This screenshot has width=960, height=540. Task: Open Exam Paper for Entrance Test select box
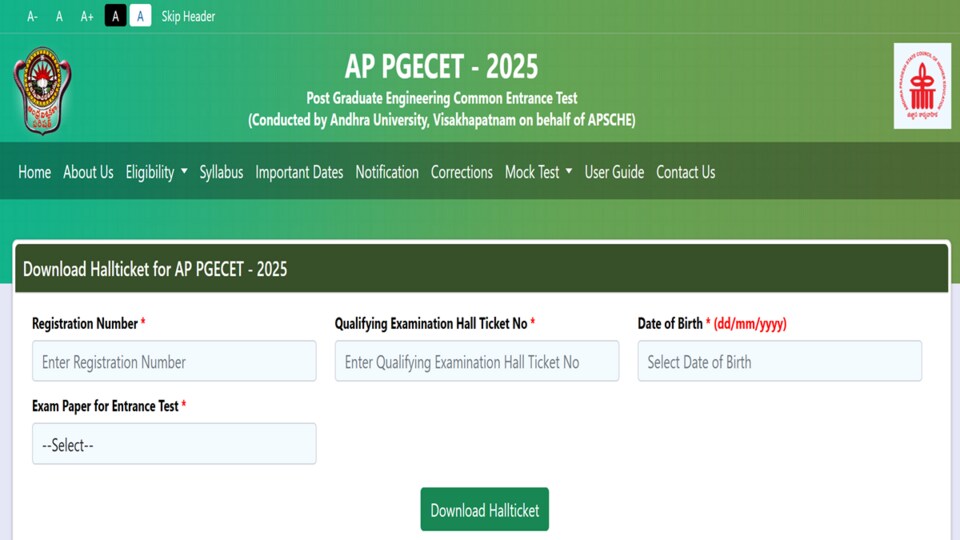pyautogui.click(x=174, y=444)
